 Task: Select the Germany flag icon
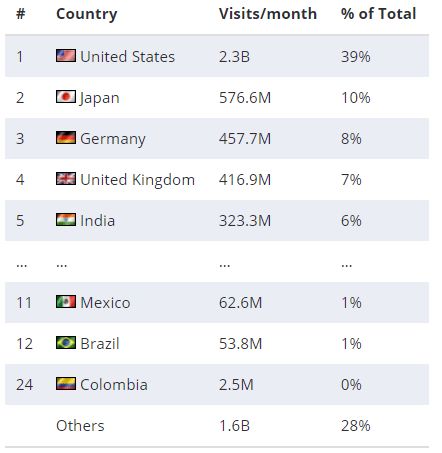(66, 138)
